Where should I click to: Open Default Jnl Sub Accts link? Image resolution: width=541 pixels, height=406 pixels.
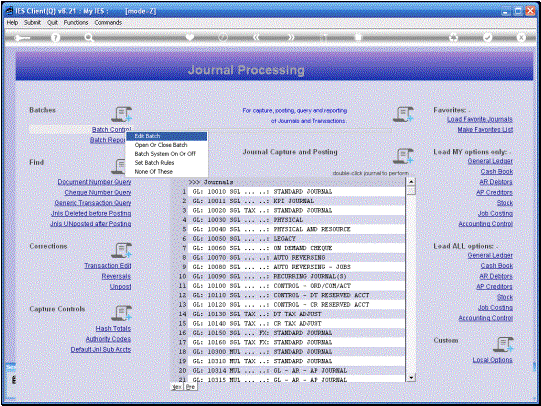point(101,349)
